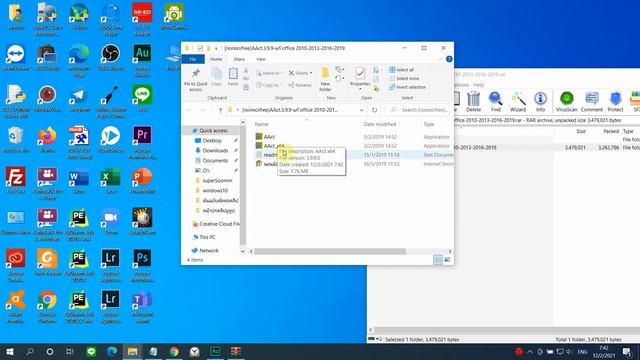The height and width of the screenshot is (360, 640).
Task: Click Select all in ribbon
Action: pyautogui.click(x=402, y=70)
